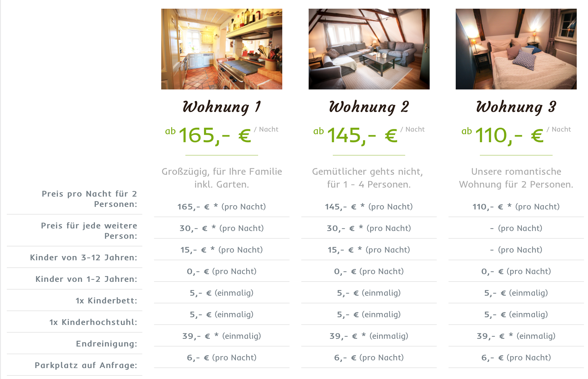Screen dimensions: 588x379
Task: Click the '1x Kinderbett' row label
Action: (x=106, y=300)
